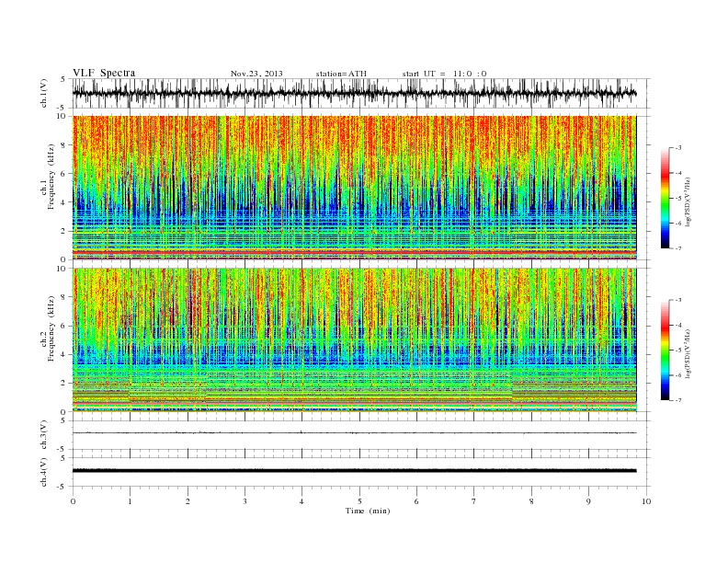This screenshot has height=563, width=728.
Task: Click the "4" tick on ch.2 frequency axis
Action: click(x=64, y=354)
